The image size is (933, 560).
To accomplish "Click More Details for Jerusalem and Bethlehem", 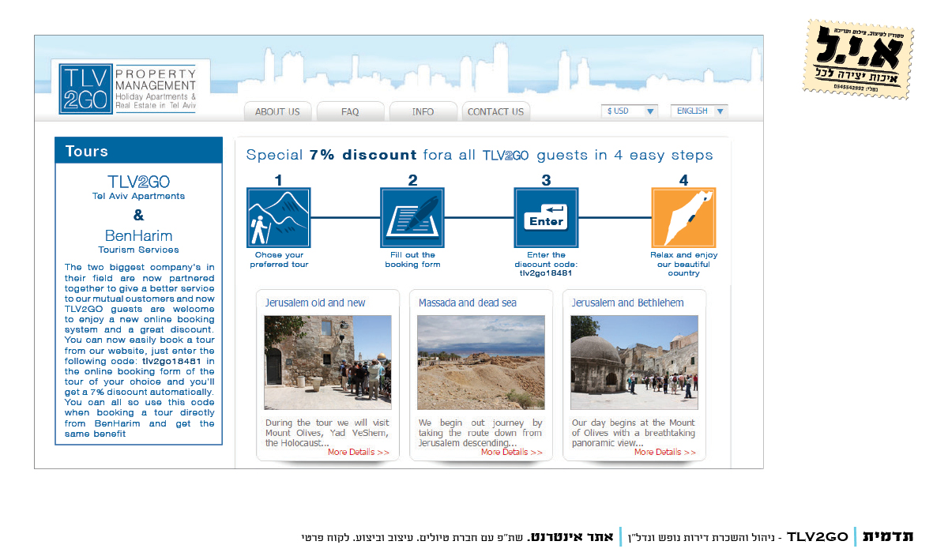I will tap(664, 453).
